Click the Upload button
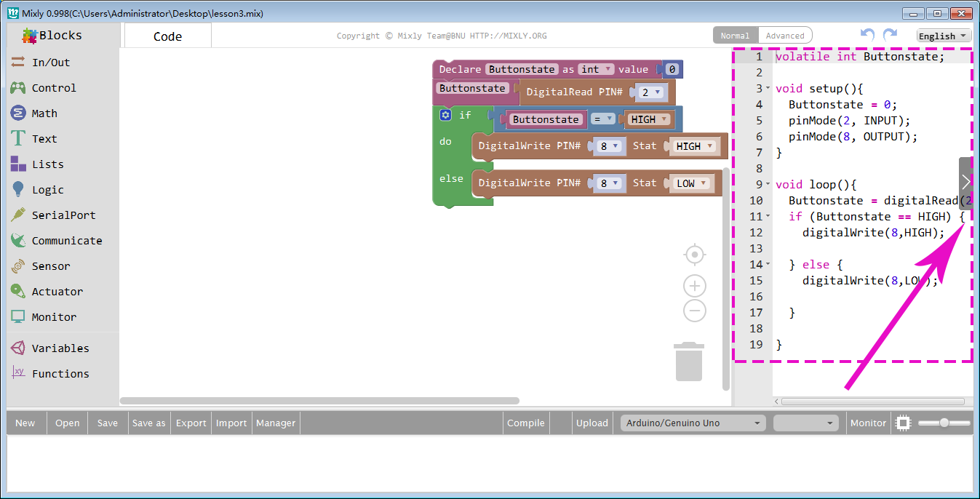The image size is (980, 499). pyautogui.click(x=592, y=423)
